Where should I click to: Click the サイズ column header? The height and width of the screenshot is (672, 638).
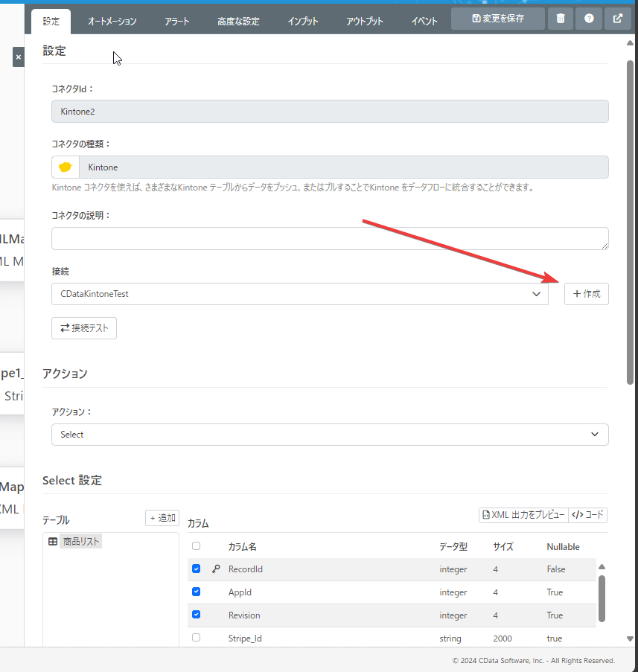point(503,546)
